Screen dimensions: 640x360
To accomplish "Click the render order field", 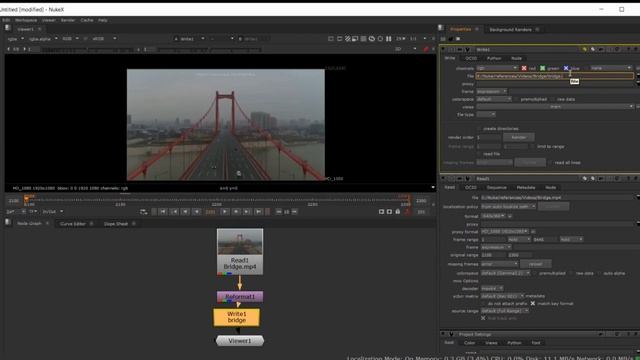I will 489,138.
